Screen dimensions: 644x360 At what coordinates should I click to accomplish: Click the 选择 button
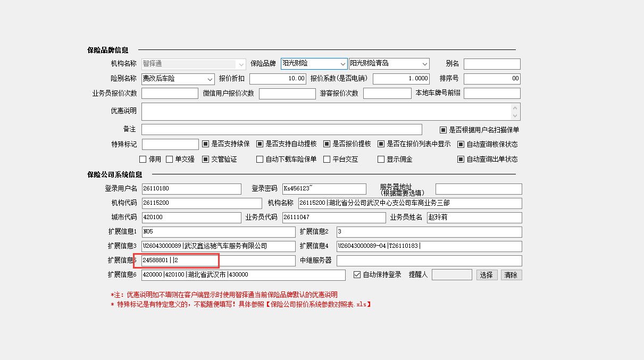click(487, 275)
